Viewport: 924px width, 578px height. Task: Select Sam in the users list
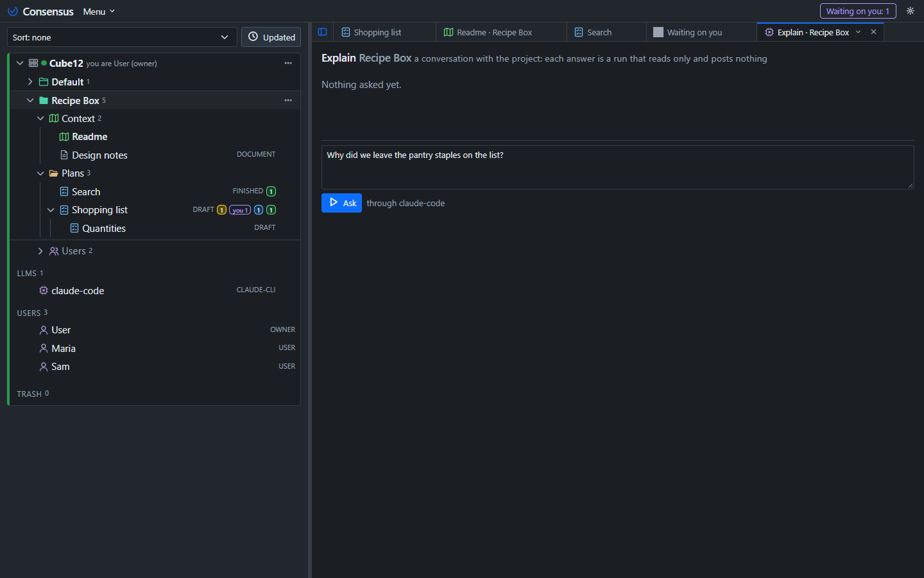(60, 367)
